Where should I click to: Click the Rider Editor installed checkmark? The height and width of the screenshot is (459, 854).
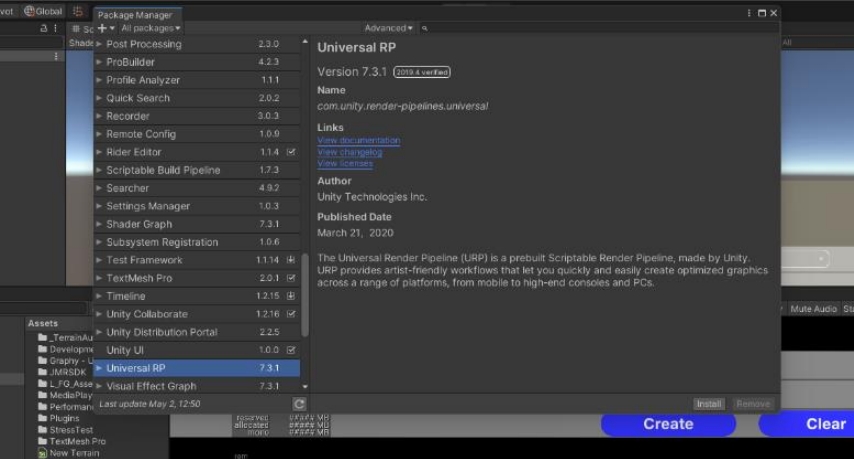point(291,152)
